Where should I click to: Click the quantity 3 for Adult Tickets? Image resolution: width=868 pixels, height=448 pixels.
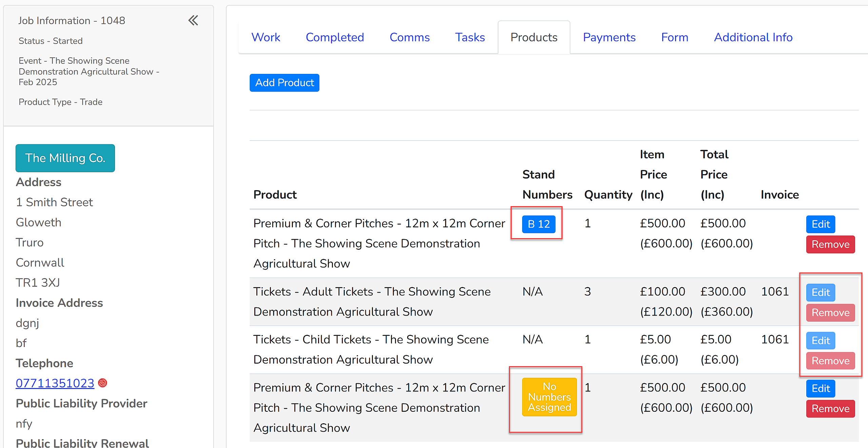coord(588,292)
